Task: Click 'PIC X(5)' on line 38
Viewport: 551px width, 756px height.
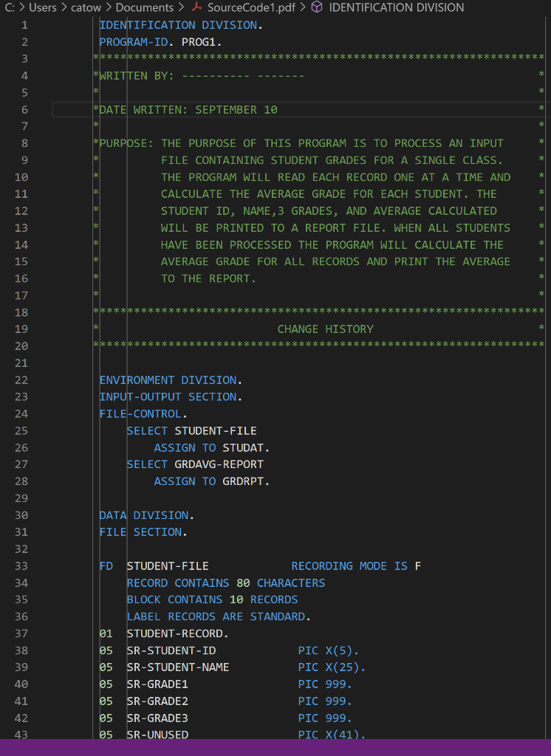Action: coord(326,651)
